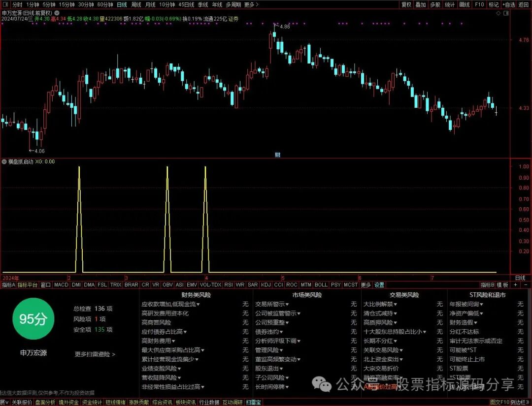Select the 1分钟 period
This screenshot has width=532, height=406.
(x=33, y=4)
